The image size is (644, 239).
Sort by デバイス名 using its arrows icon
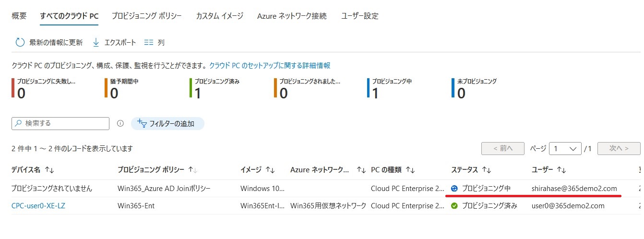point(49,170)
